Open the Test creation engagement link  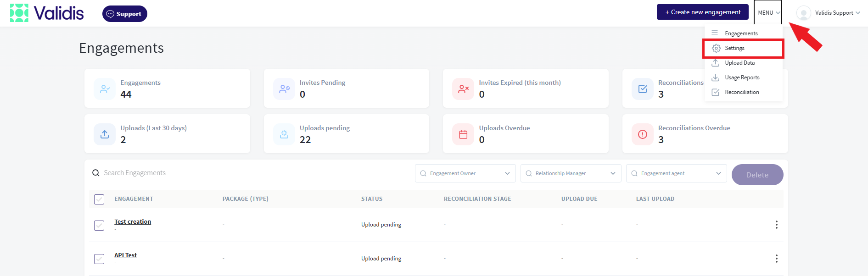(133, 221)
